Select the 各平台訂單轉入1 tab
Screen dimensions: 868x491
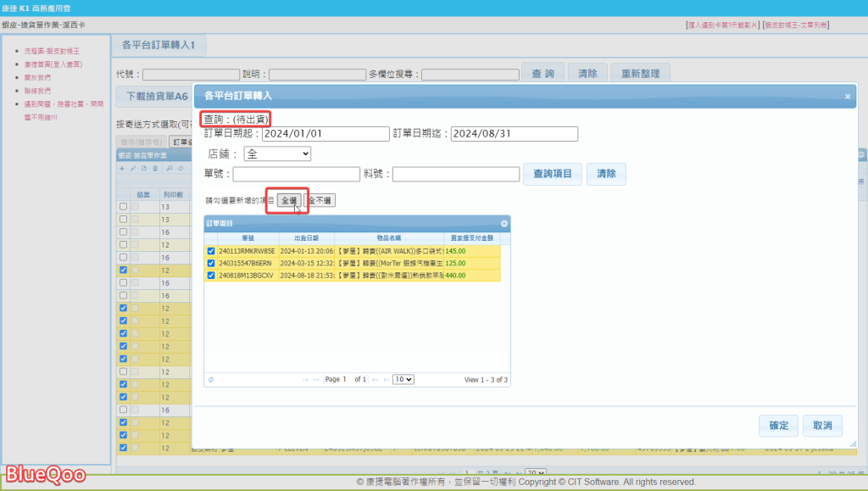(159, 45)
